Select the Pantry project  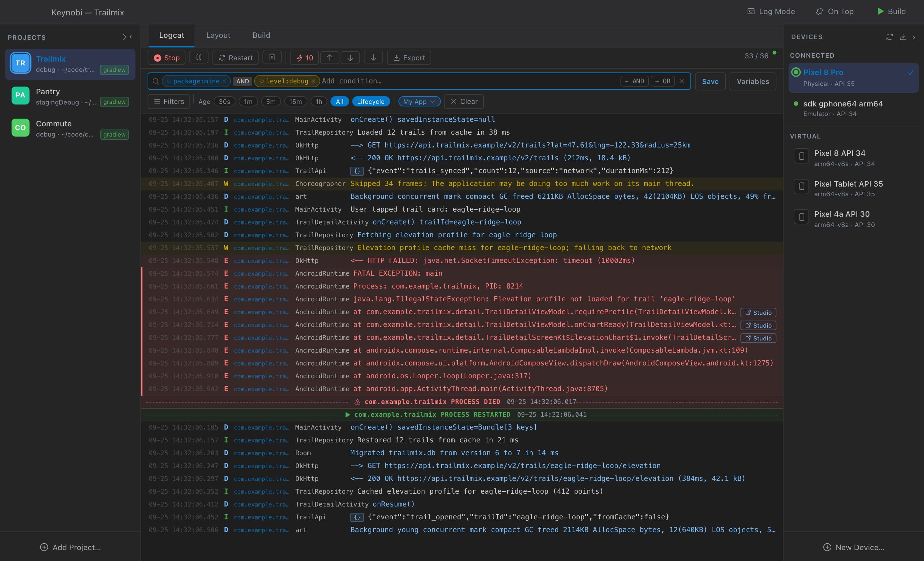tap(70, 96)
